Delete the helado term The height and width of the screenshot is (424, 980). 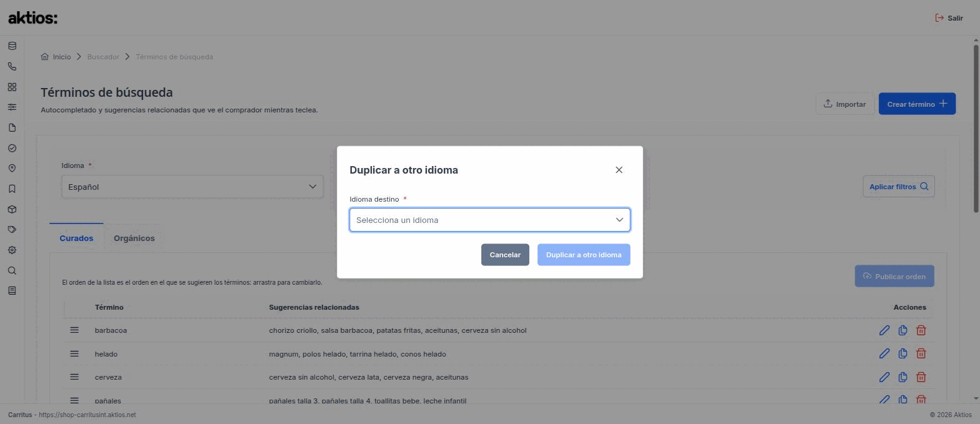point(921,353)
